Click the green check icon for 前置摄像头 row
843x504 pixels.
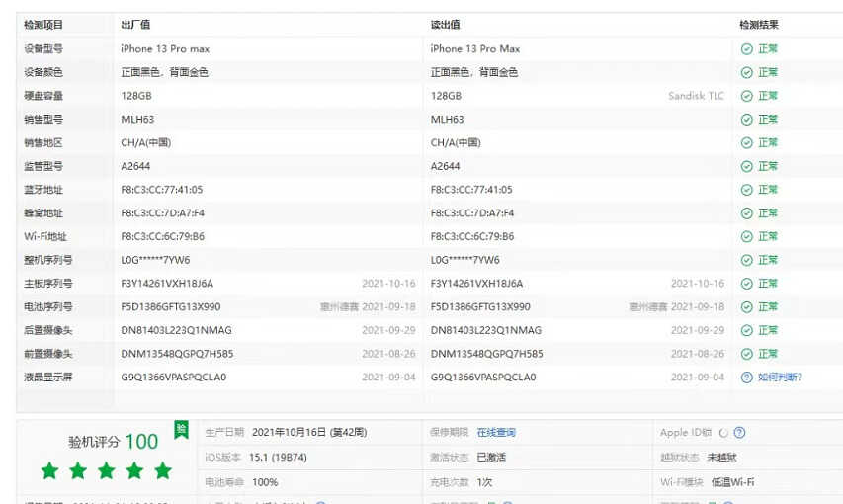[747, 354]
